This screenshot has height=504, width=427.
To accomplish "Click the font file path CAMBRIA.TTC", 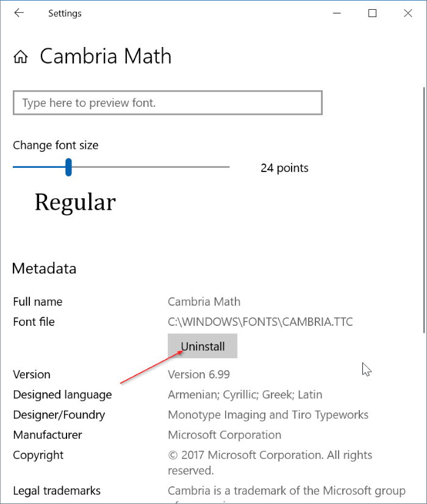I will tap(260, 322).
